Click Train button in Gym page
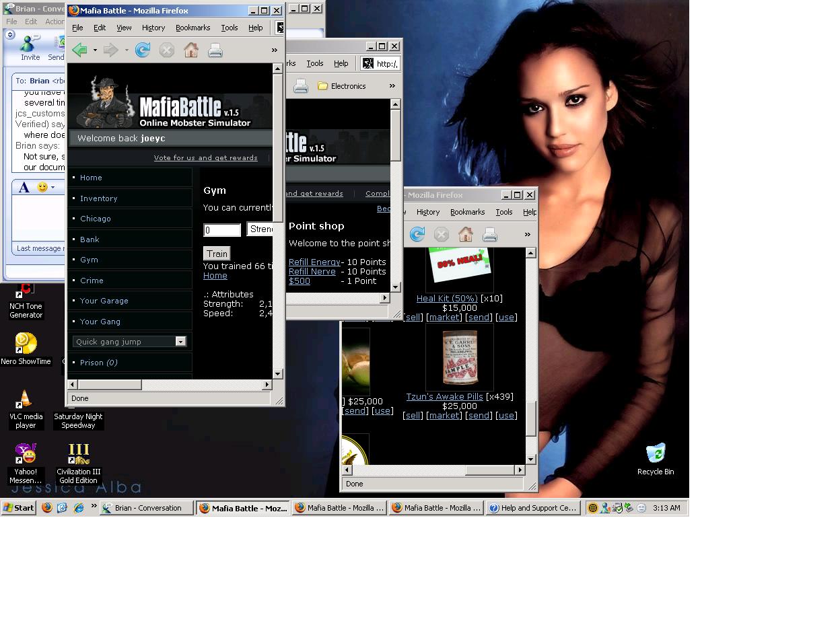 coord(217,254)
